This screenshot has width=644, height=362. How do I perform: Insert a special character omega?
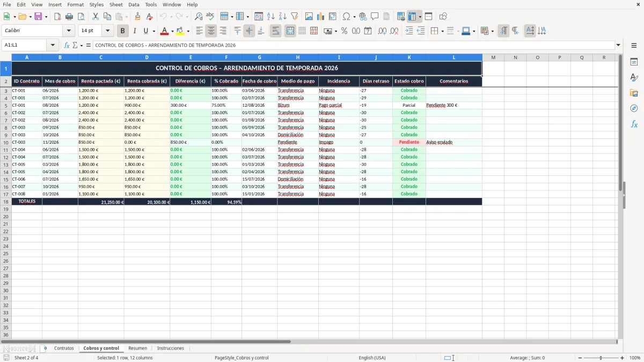coord(346,17)
